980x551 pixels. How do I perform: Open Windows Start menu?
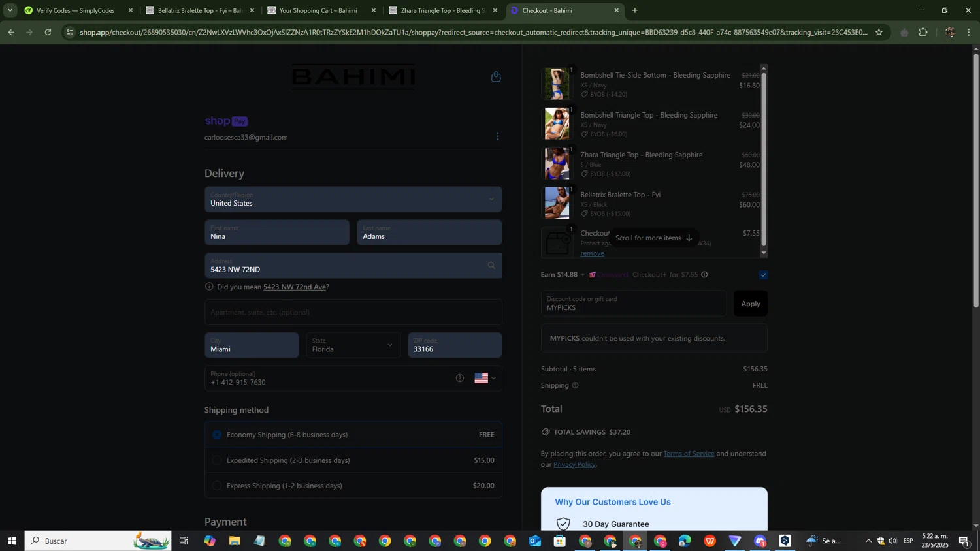point(12,541)
